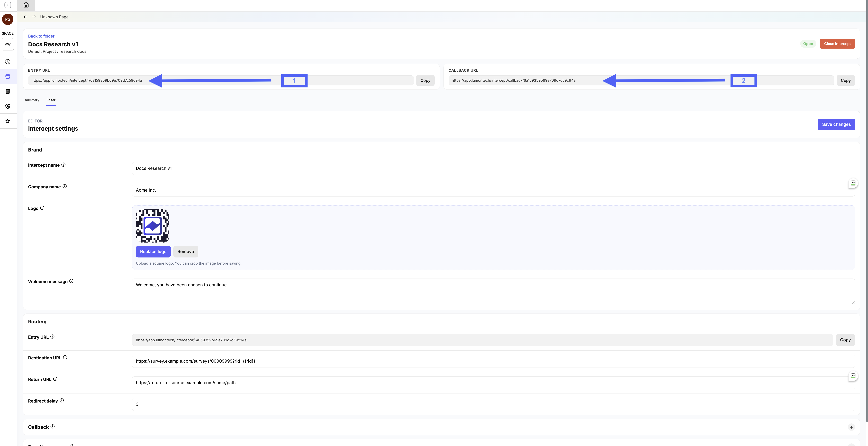Show info for Return URL
868x446 pixels.
(55, 379)
